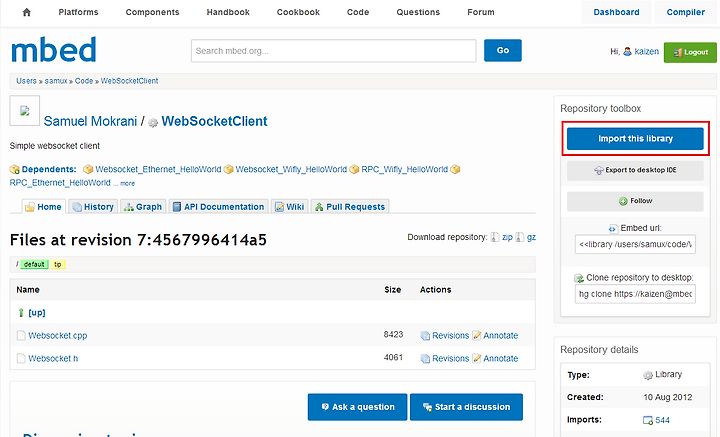Open RPC_Ethernet_HelloWorld dependent link
This screenshot has width=720, height=437.
[x=60, y=183]
